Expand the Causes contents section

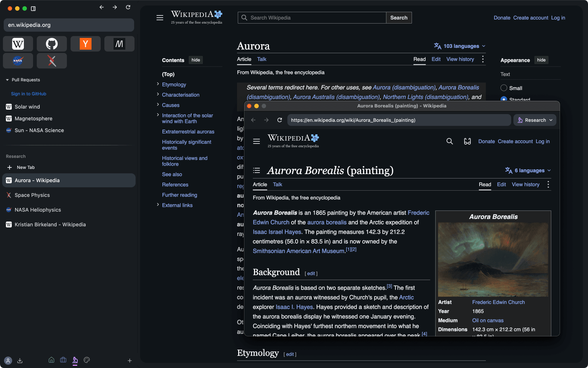point(158,105)
